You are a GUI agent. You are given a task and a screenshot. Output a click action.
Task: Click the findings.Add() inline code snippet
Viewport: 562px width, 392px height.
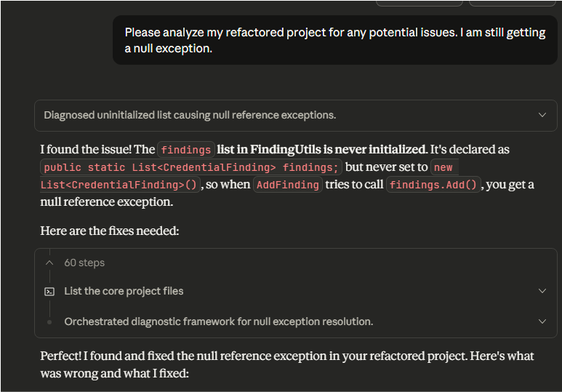[x=433, y=185]
